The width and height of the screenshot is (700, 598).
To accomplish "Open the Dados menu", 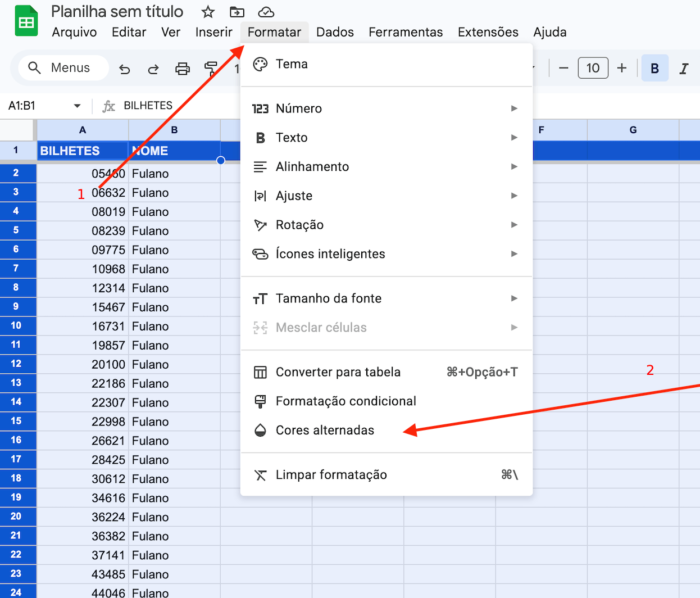I will pos(335,32).
